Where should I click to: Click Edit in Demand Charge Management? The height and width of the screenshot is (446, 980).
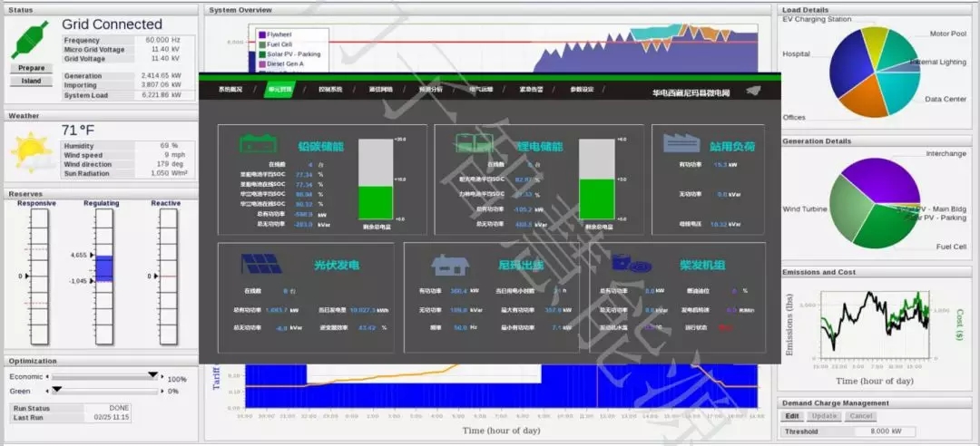[791, 416]
